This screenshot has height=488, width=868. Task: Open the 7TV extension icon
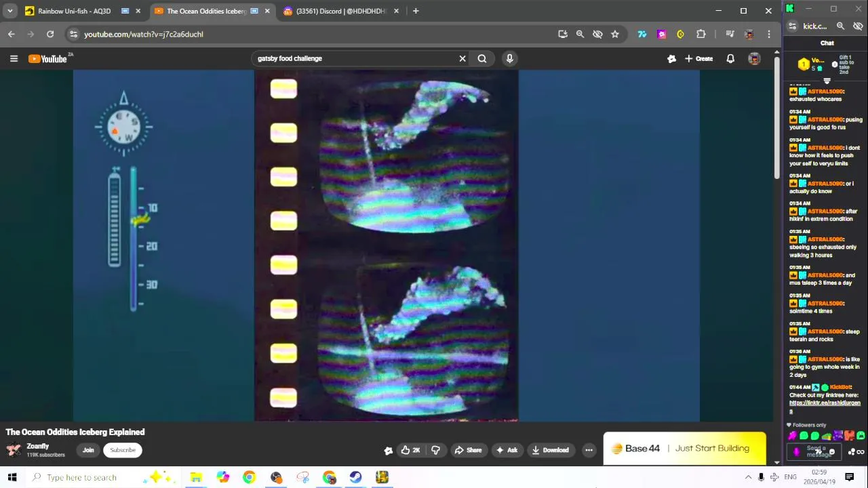point(642,34)
